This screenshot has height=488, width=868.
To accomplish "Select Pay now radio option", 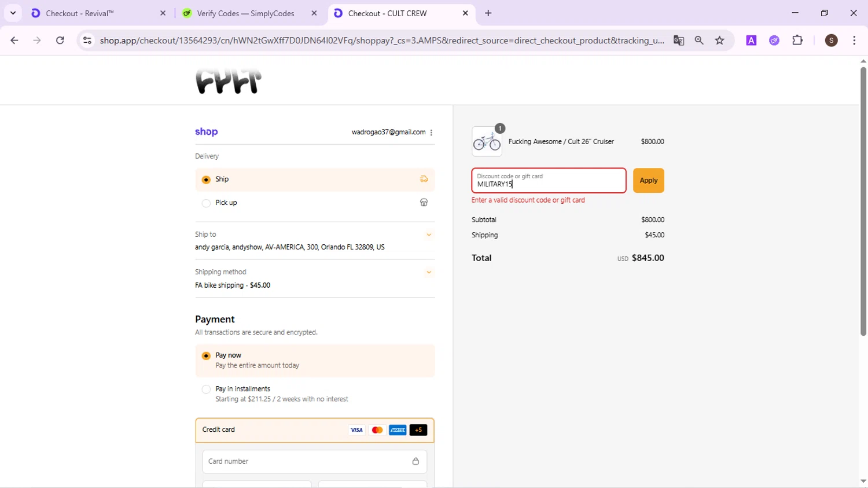I will 206,355.
